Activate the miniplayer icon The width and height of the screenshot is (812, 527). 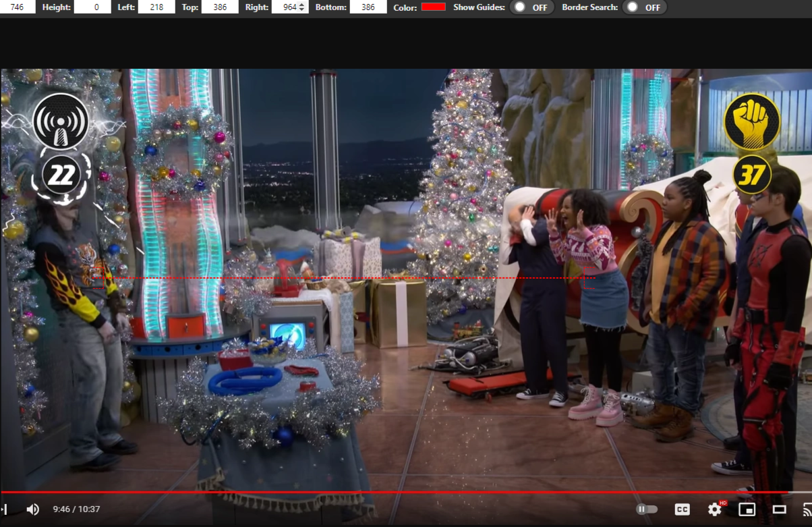pyautogui.click(x=747, y=509)
